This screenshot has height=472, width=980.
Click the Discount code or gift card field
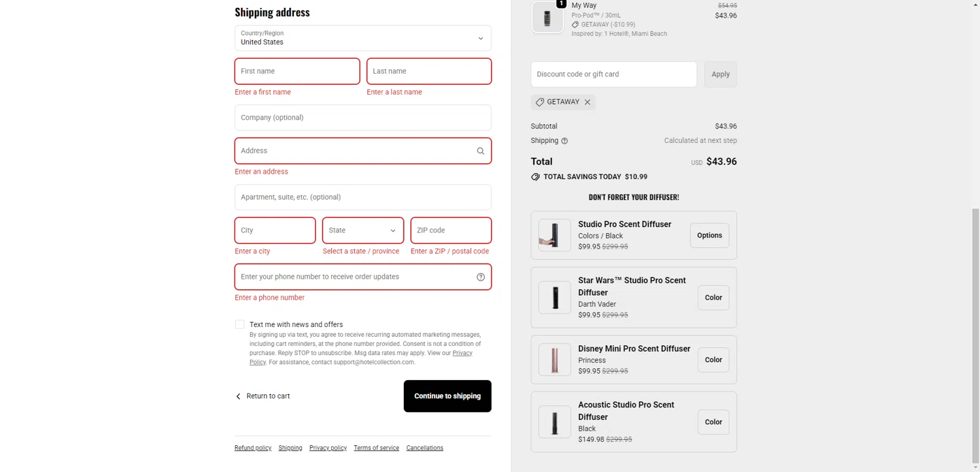click(x=613, y=74)
